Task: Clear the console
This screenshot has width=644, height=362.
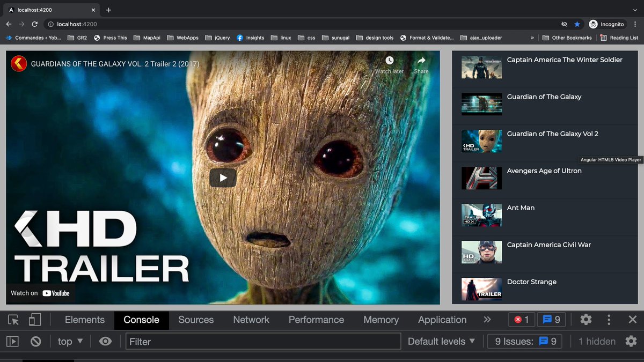Action: (x=36, y=342)
